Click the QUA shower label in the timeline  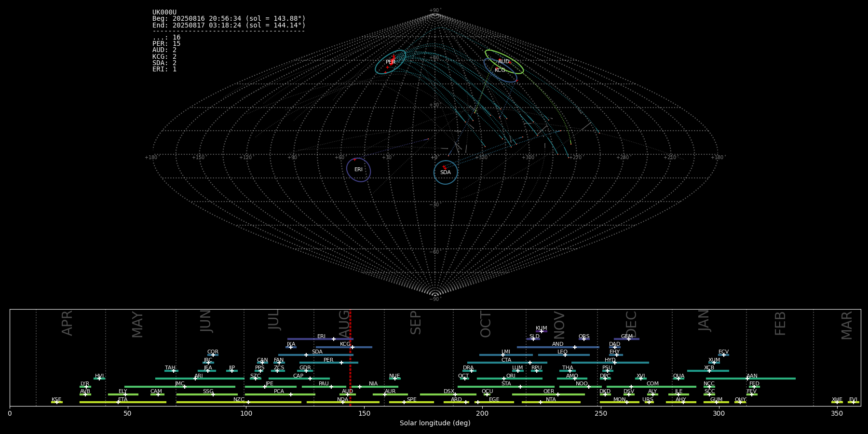(x=679, y=376)
